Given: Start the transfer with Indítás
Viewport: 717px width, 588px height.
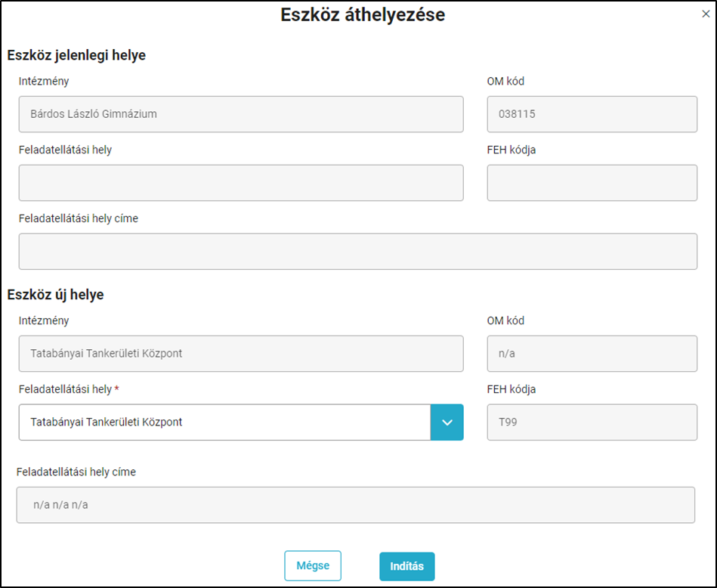Looking at the screenshot, I should click(x=407, y=567).
